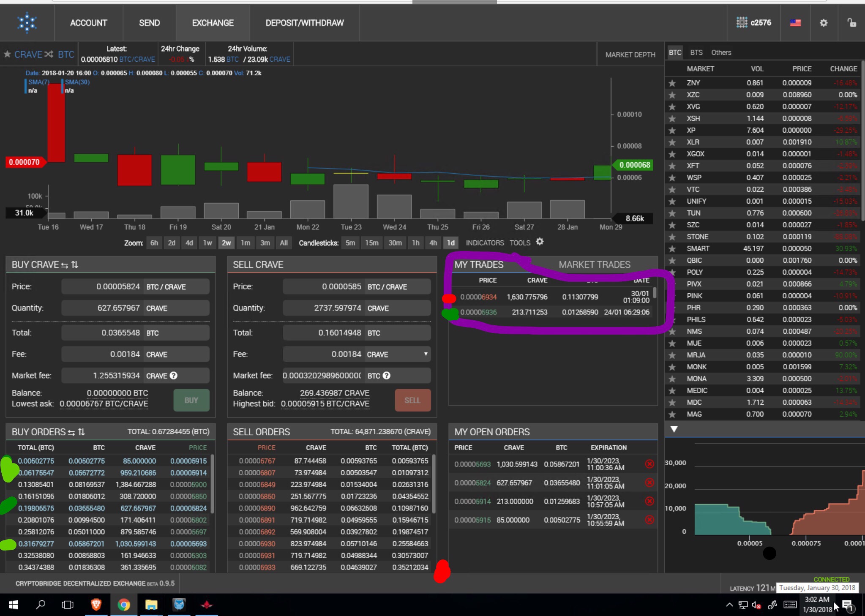This screenshot has width=865, height=616.
Task: Click the Lowest ask price link
Action: [x=104, y=404]
